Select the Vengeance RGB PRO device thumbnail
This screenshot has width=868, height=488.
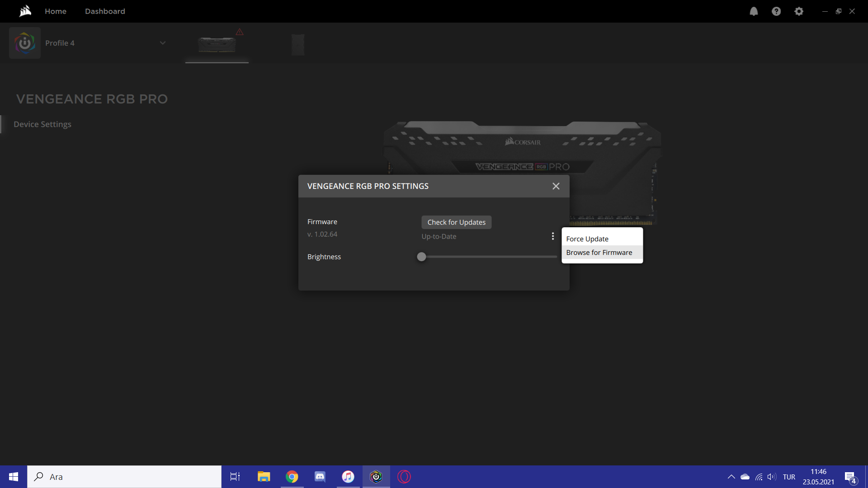click(217, 44)
